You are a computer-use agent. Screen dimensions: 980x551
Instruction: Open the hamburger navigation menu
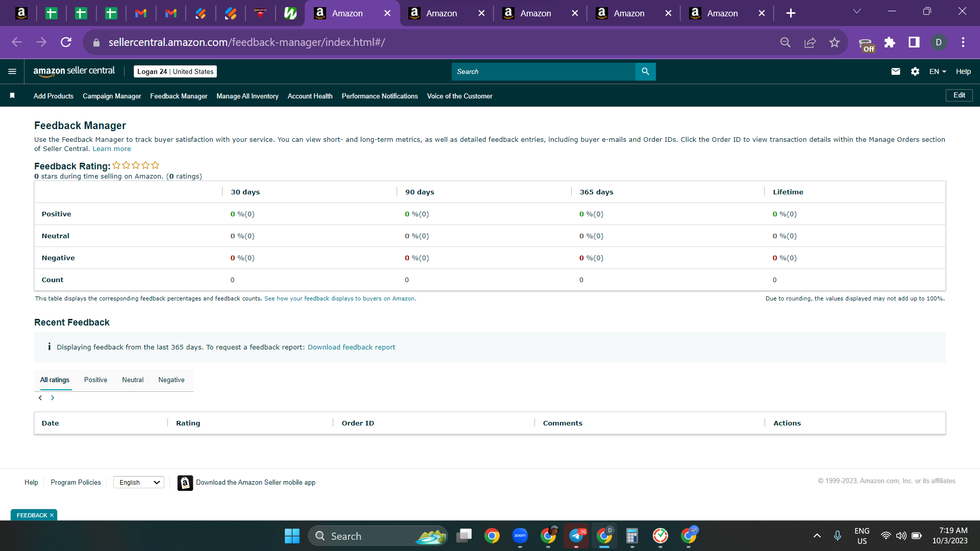click(x=12, y=71)
